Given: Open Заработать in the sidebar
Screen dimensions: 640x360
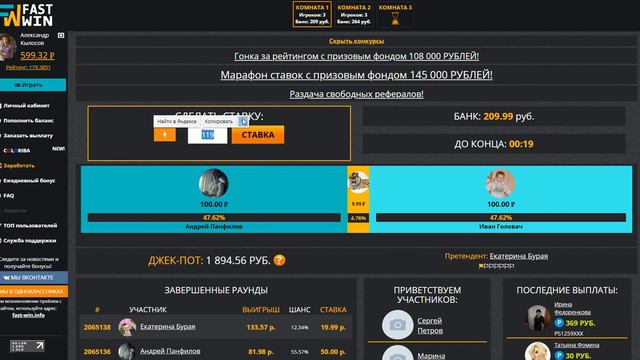Looking at the screenshot, I should (x=18, y=166).
